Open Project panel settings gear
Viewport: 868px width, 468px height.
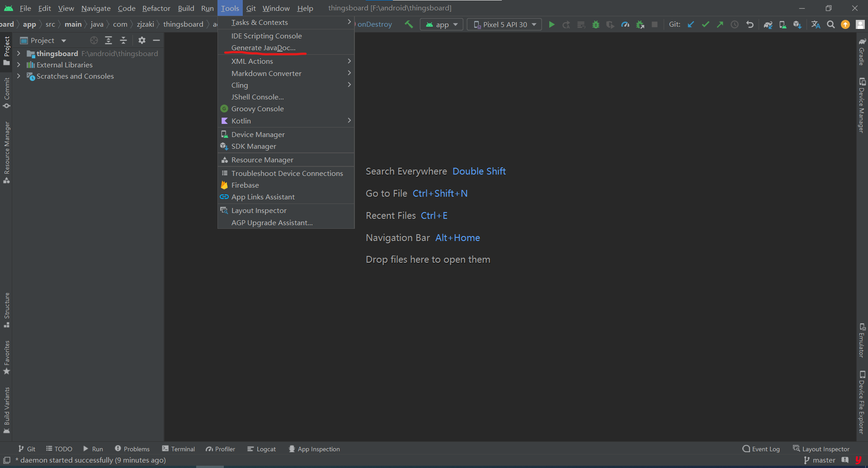[x=142, y=40]
